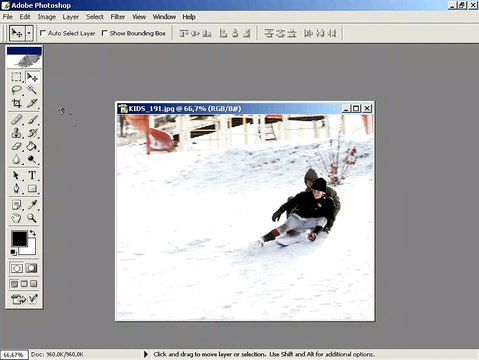The image size is (479, 360).
Task: Click Align Bottom Edges button
Action: click(x=207, y=33)
